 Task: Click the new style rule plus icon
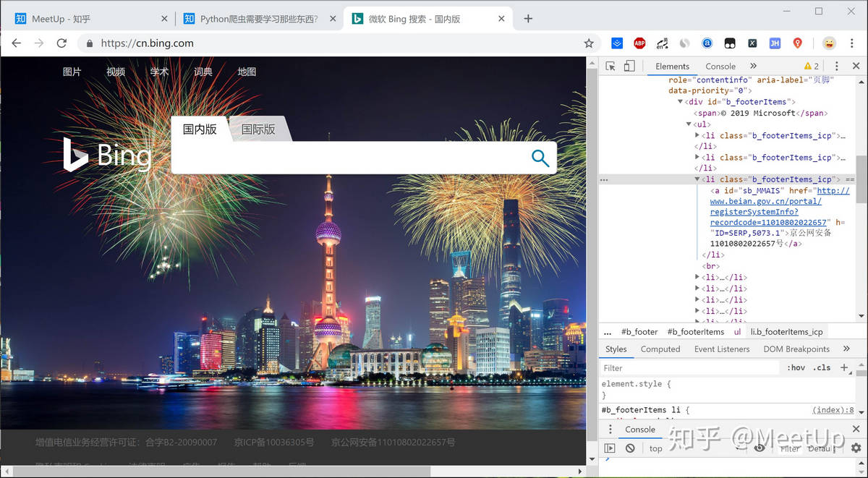pyautogui.click(x=843, y=367)
